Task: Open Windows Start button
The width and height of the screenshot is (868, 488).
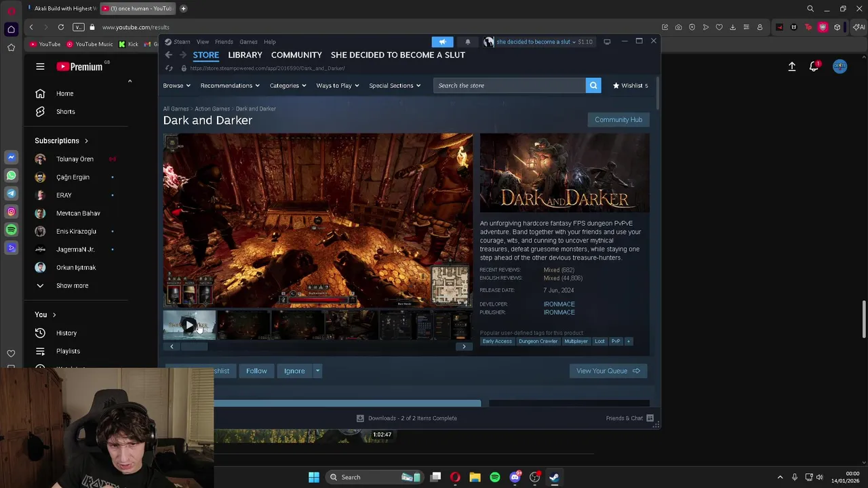Action: [313, 477]
